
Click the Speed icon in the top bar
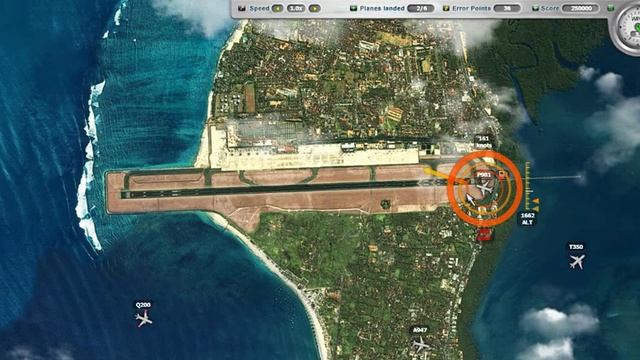(242, 8)
